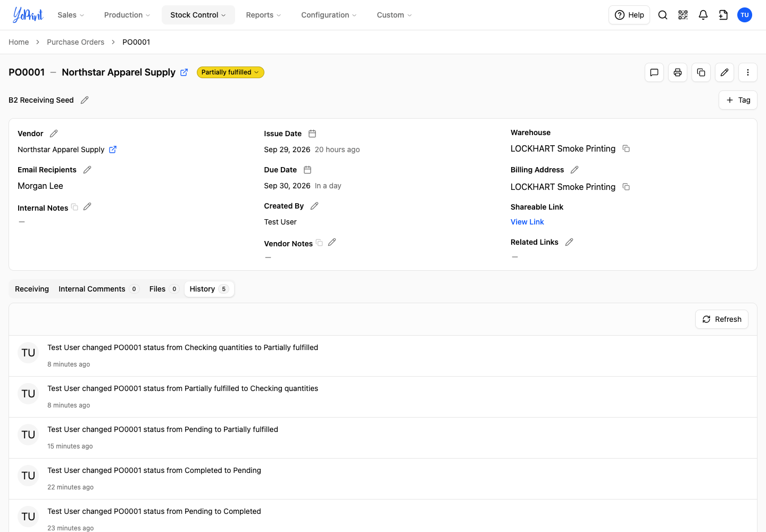Viewport: 766px width, 532px height.
Task: Print the purchase order
Action: (678, 72)
